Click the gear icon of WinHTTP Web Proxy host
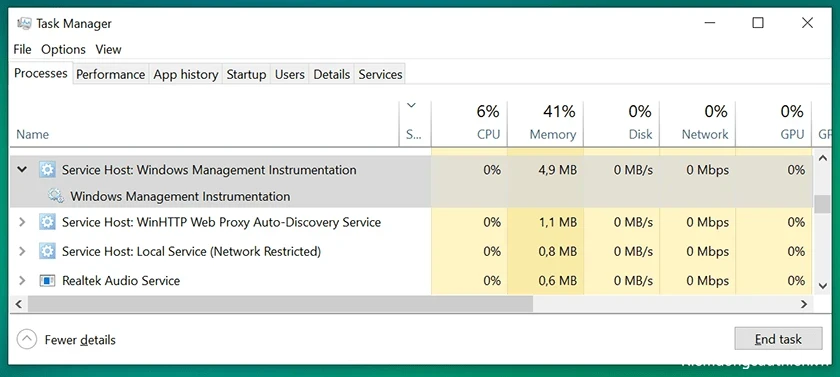Screen dimensions: 840x377 [47, 222]
